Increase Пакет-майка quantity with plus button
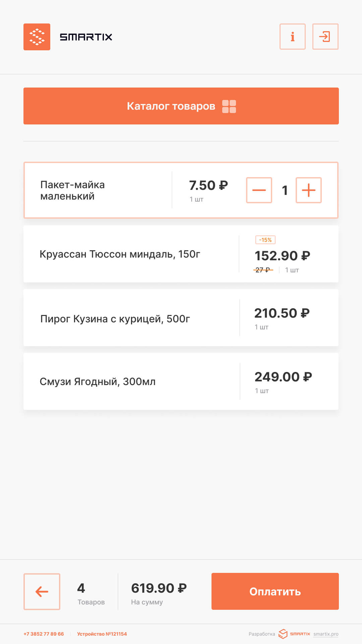Viewport: 362px width, 644px height. 308,190
